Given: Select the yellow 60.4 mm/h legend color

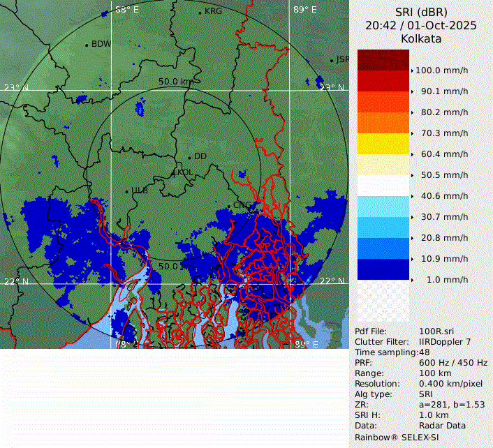Looking at the screenshot, I should point(383,144).
